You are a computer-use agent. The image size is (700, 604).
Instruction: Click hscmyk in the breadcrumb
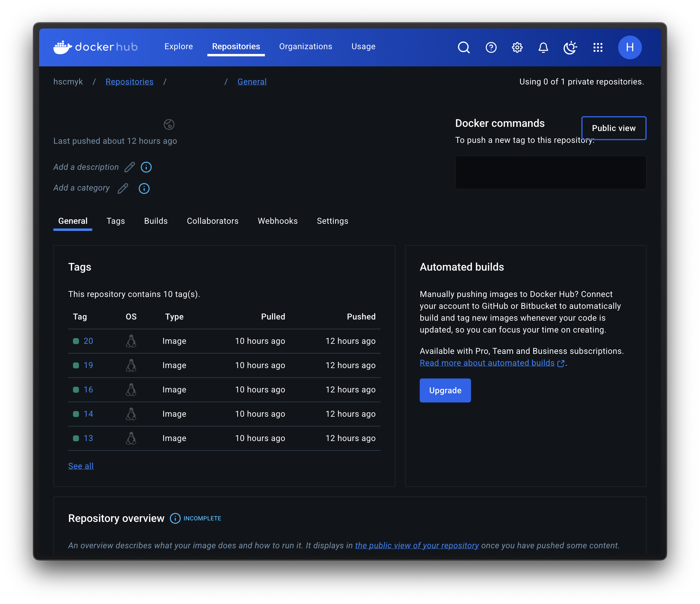click(x=68, y=82)
